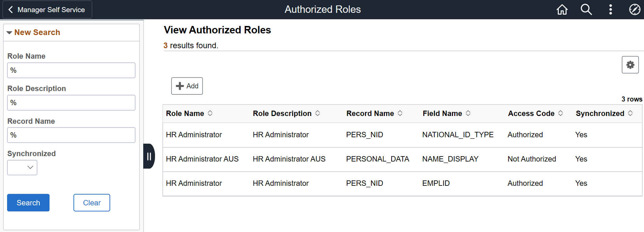644x232 pixels.
Task: Select the Not Authorized access code cell
Action: [x=532, y=159]
